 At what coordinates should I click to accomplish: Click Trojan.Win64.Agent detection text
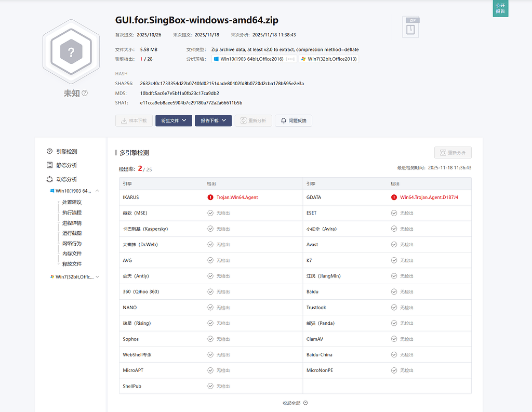237,197
